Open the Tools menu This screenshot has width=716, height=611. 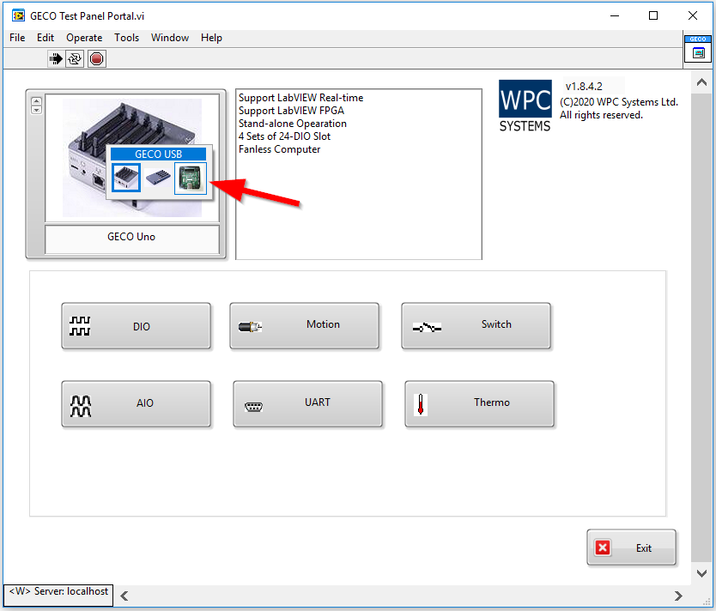[x=127, y=38]
